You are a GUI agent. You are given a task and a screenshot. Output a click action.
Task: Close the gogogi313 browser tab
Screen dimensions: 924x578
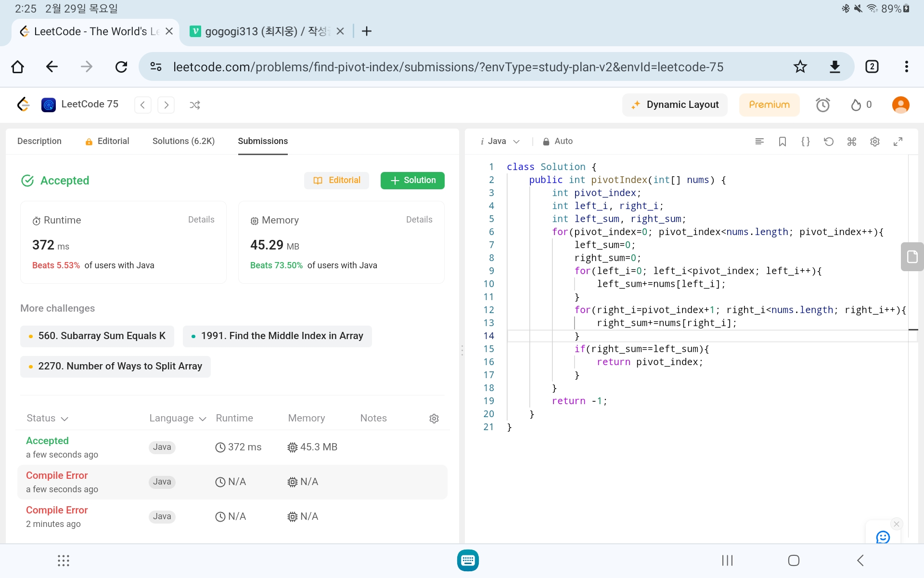point(340,31)
